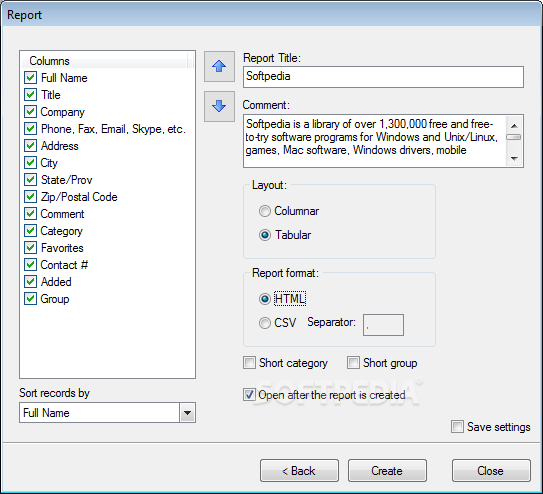This screenshot has width=543, height=494.
Task: Select the Columnar layout option
Action: pyautogui.click(x=265, y=211)
